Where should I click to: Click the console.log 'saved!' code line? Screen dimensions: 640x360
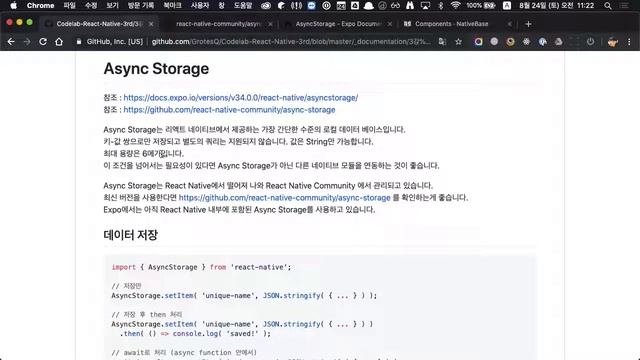[x=195, y=334]
